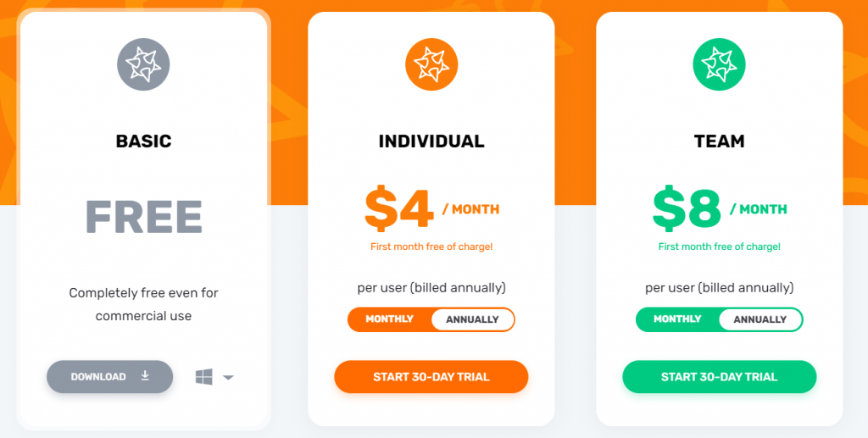
Task: Expand the platform dropdown arrow beside Windows logo
Action: [x=228, y=378]
